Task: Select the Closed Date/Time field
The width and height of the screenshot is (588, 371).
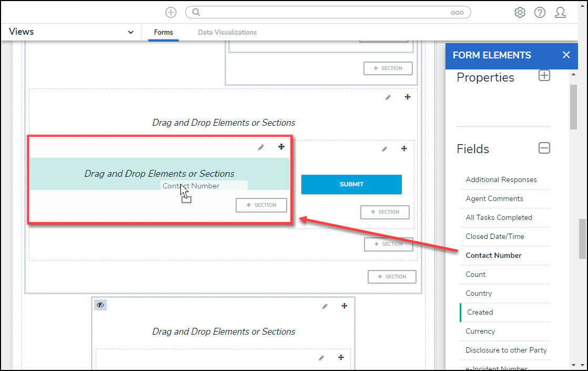Action: [x=494, y=236]
